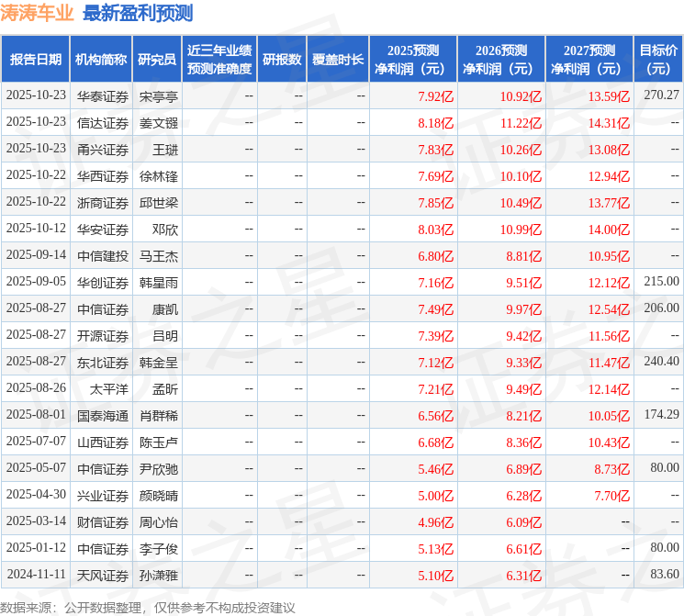Select the 涛涛车业 title text
The width and height of the screenshot is (684, 616).
point(37,13)
